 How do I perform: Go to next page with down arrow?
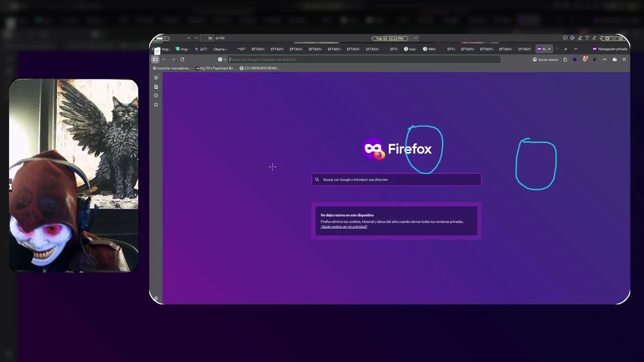pos(196,38)
